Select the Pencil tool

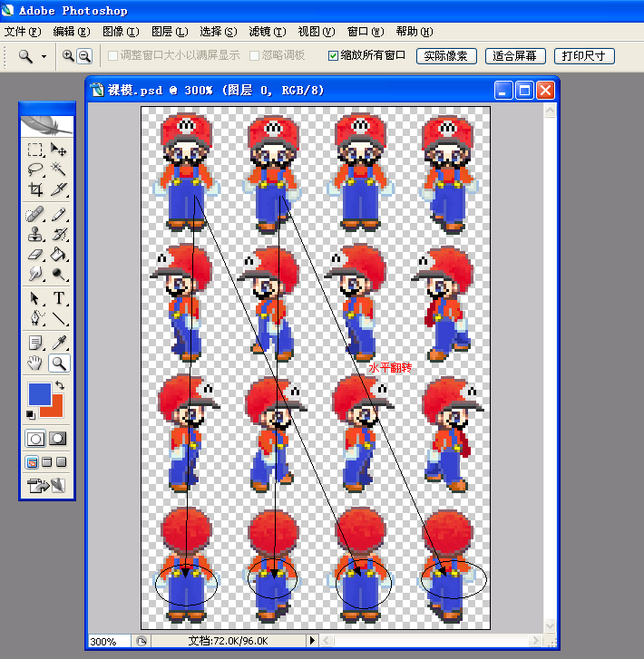coord(58,214)
